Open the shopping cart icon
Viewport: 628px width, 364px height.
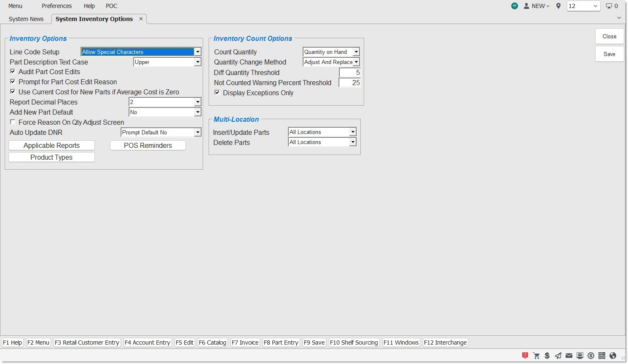(537, 356)
